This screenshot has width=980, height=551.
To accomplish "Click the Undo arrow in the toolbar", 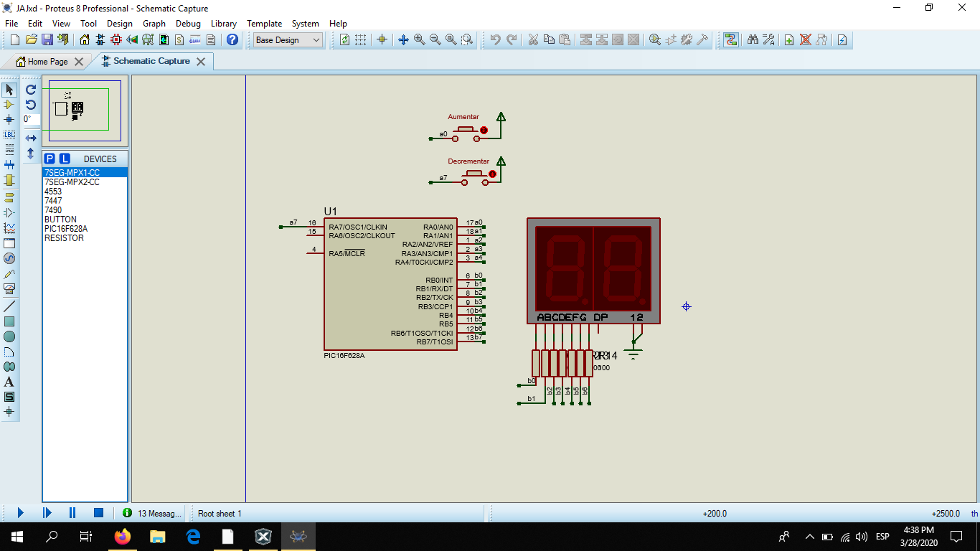I will [x=495, y=39].
